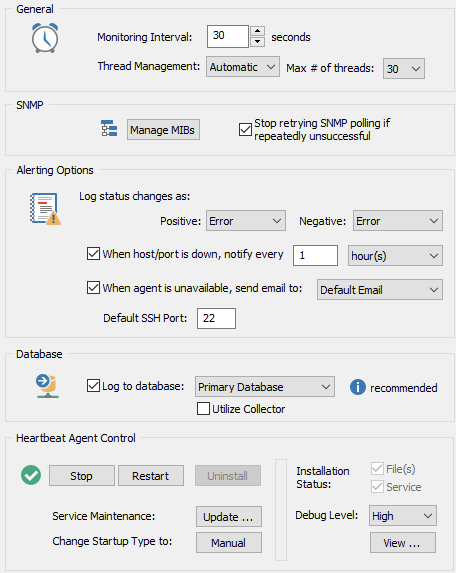This screenshot has height=573, width=456.
Task: Decrease monitoring interval with down arrow
Action: coord(258,42)
